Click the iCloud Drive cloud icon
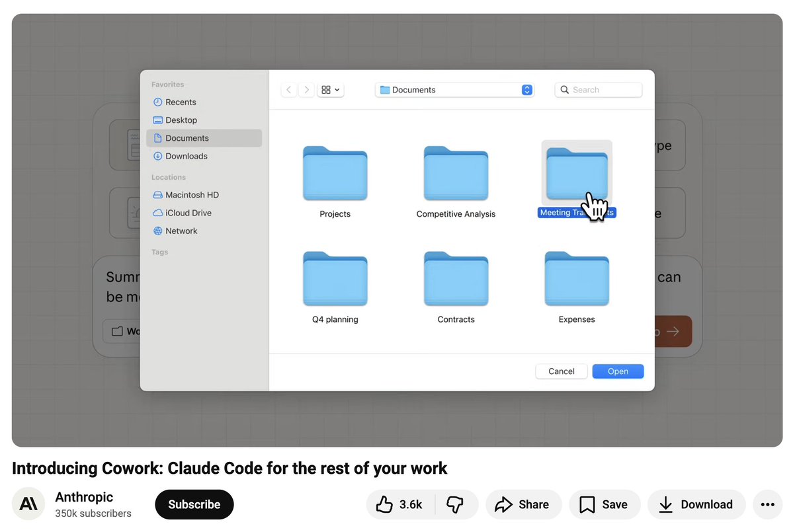The width and height of the screenshot is (793, 532). (x=158, y=213)
